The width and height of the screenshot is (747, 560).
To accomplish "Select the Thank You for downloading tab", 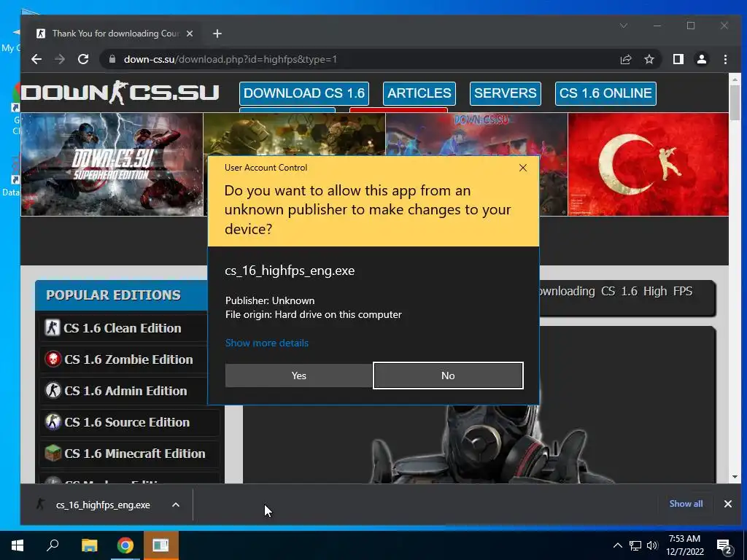I will 115,34.
